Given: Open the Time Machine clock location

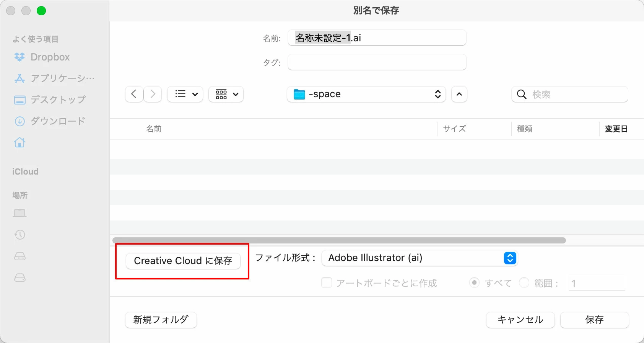Looking at the screenshot, I should [x=20, y=234].
